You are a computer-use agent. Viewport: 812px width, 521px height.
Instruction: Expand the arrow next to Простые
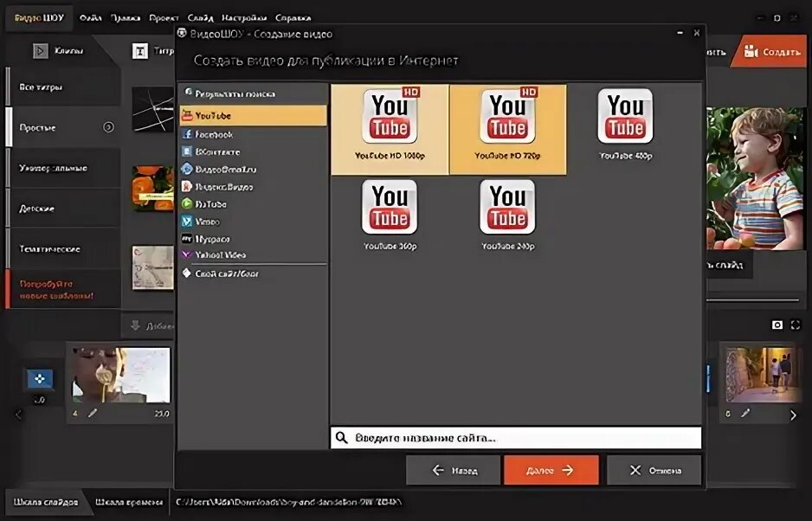coord(108,127)
